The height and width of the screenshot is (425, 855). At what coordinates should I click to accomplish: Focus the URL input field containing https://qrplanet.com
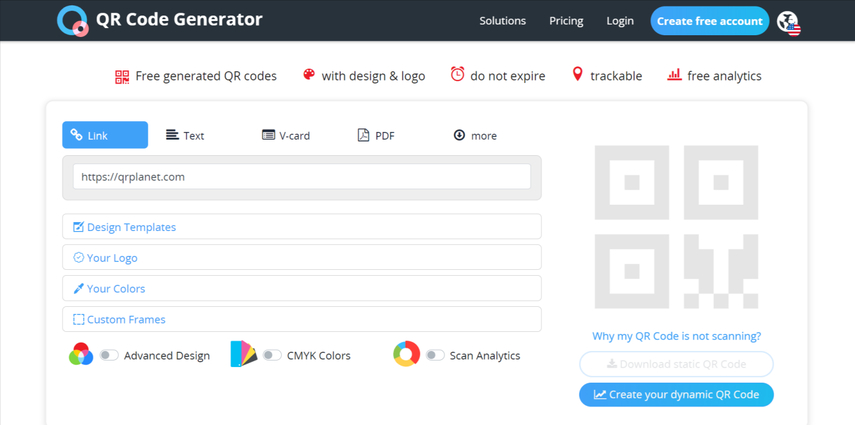pos(302,177)
